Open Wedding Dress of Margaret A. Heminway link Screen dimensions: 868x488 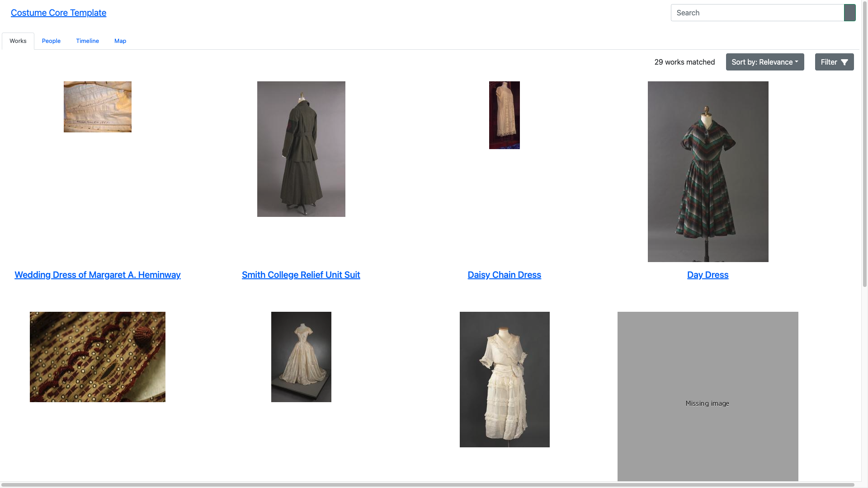pos(98,275)
